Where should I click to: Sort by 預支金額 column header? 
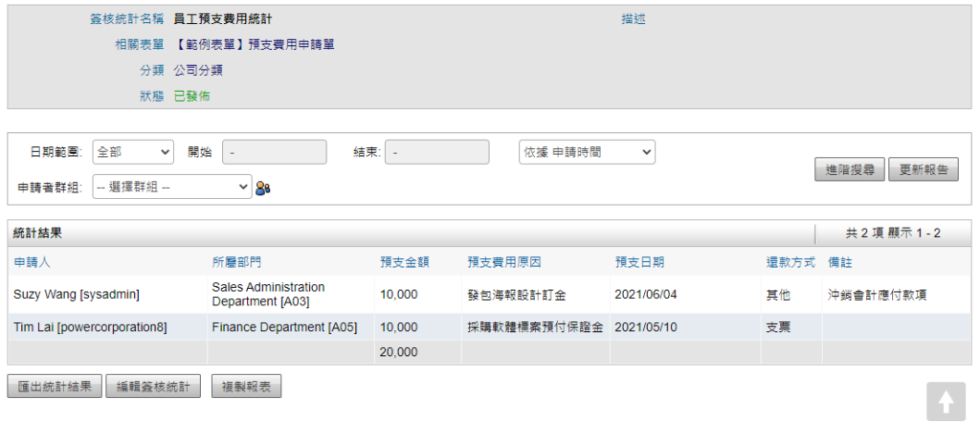[x=404, y=262]
